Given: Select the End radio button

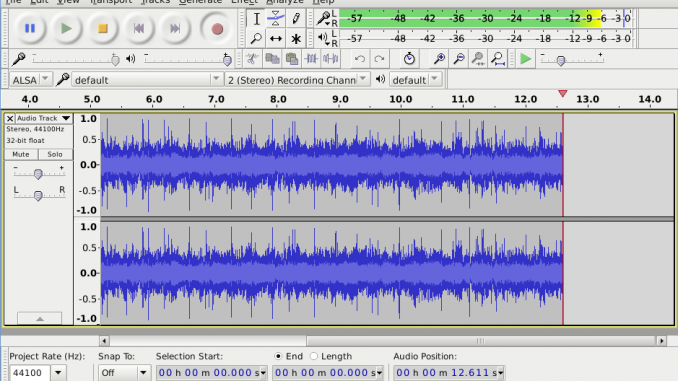Looking at the screenshot, I should coord(278,356).
